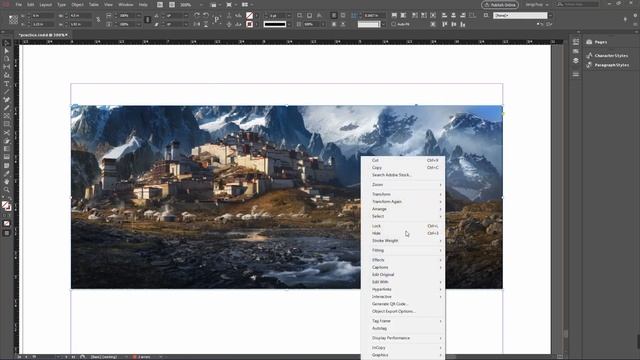640x360 pixels.
Task: Click the fill color swatch in control bar
Action: tap(249, 15)
